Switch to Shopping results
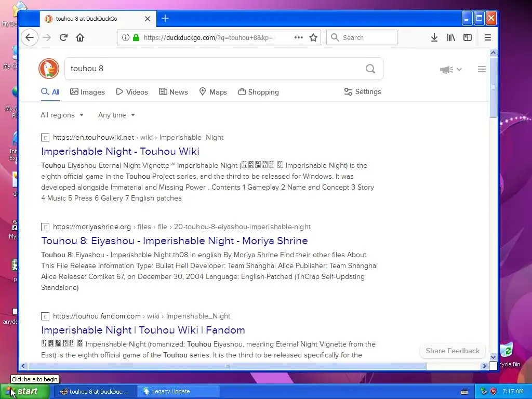532x399 pixels. [x=259, y=92]
